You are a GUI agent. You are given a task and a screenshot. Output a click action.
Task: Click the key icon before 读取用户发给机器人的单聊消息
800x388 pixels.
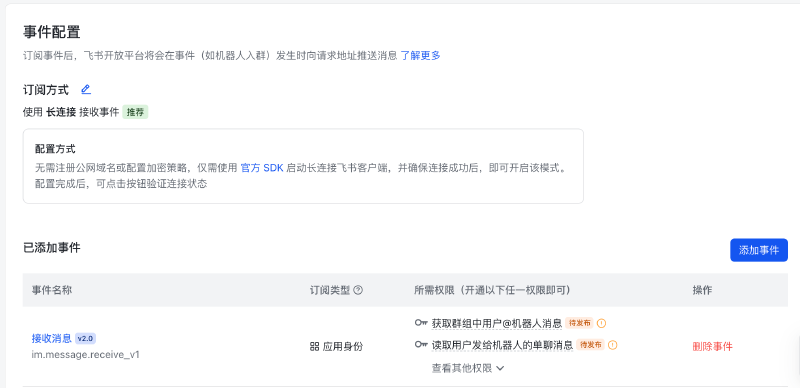421,345
